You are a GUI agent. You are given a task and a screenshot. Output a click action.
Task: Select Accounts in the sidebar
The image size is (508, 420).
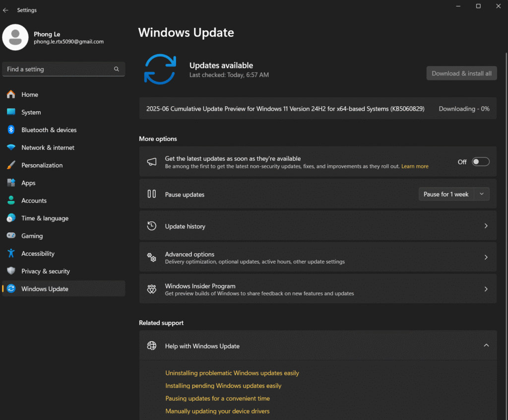tap(63, 201)
